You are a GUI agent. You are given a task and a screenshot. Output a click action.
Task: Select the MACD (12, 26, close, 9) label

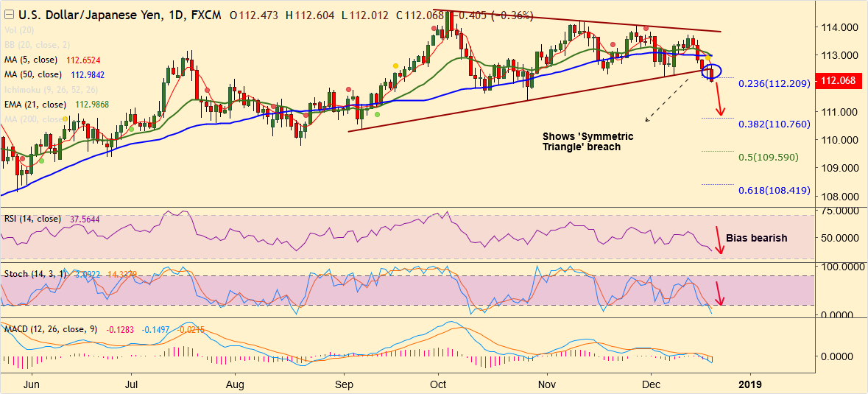[x=51, y=329]
